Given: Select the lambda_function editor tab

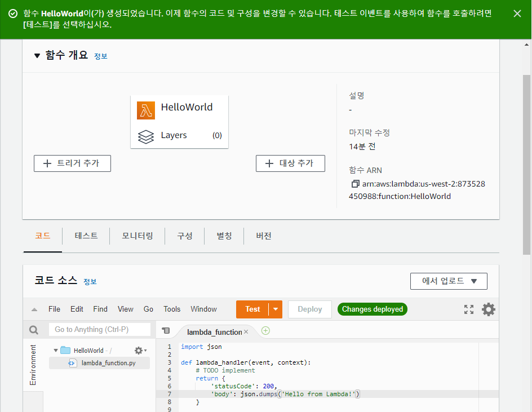Looking at the screenshot, I should (x=214, y=332).
